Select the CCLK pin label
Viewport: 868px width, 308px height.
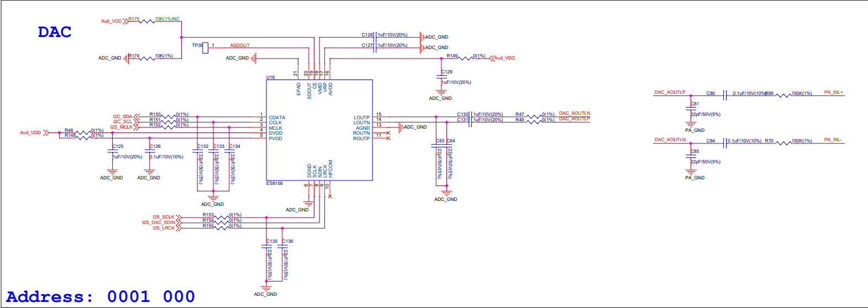point(275,123)
